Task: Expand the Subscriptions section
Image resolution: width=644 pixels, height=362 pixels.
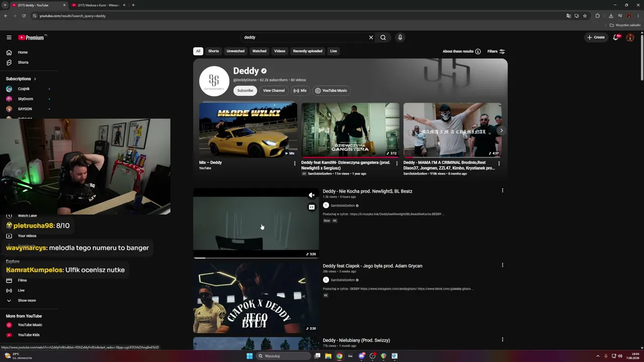Action: [21, 79]
